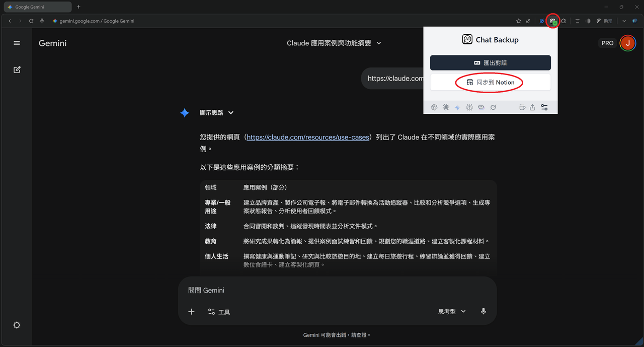644x347 pixels.
Task: Select the ChatGPT icon in Chat Backup
Action: click(x=434, y=107)
